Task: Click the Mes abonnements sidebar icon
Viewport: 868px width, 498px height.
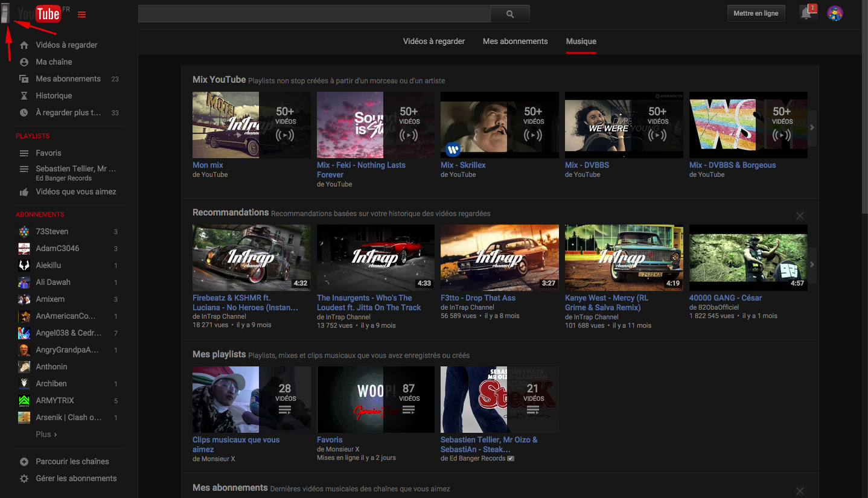Action: (24, 79)
